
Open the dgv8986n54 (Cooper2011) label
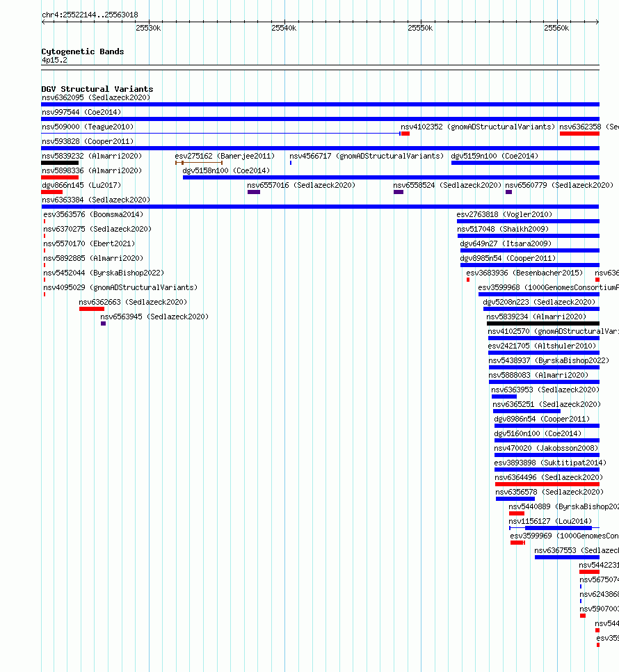click(542, 419)
